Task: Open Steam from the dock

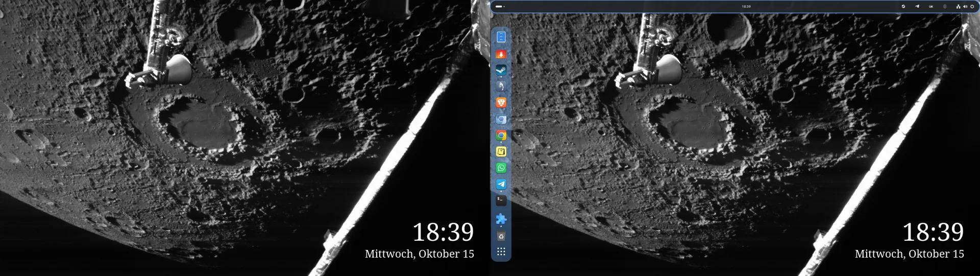Action: [501, 70]
